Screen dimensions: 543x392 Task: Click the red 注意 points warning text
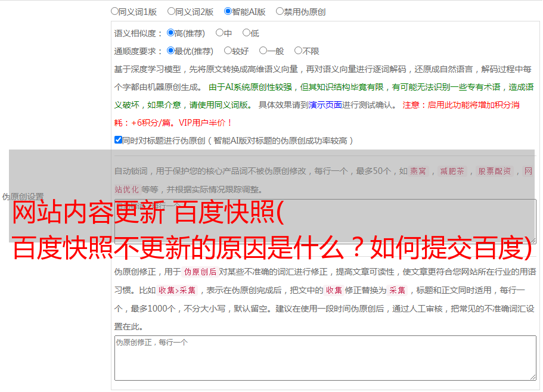pyautogui.click(x=317, y=114)
